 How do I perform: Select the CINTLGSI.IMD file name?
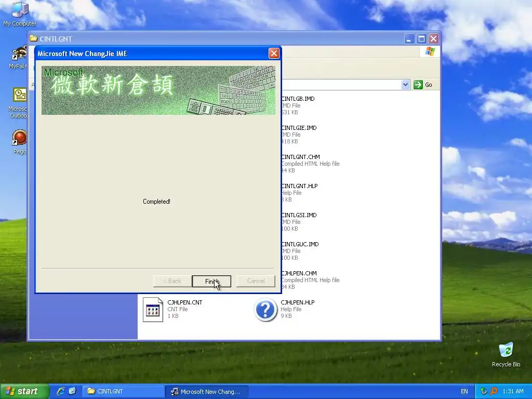(x=299, y=216)
